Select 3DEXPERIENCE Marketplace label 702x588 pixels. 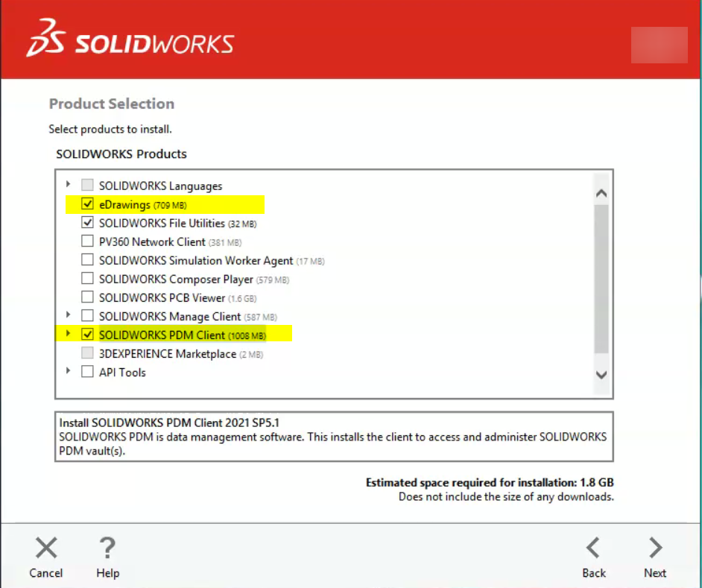tap(181, 354)
